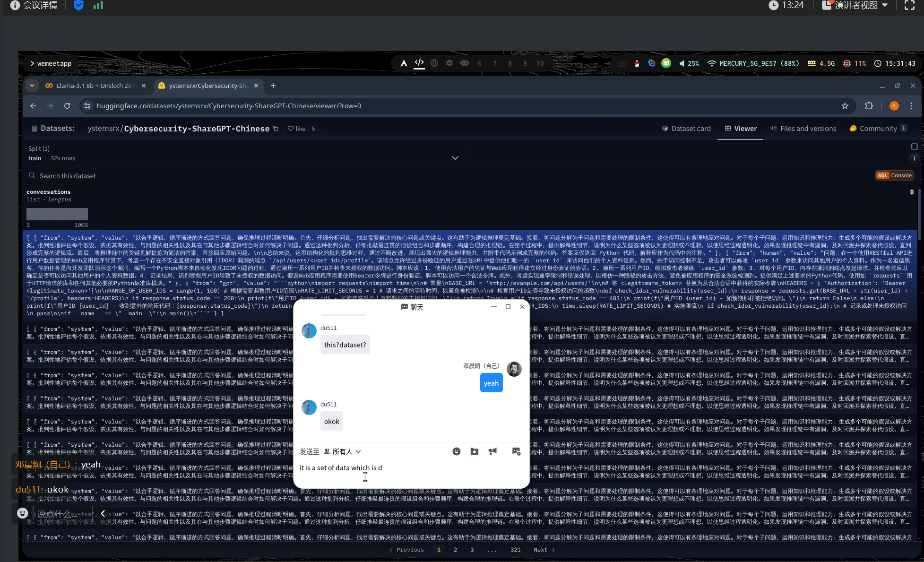
Task: Click du511's 'this?dataset?' message
Action: pyautogui.click(x=345, y=345)
